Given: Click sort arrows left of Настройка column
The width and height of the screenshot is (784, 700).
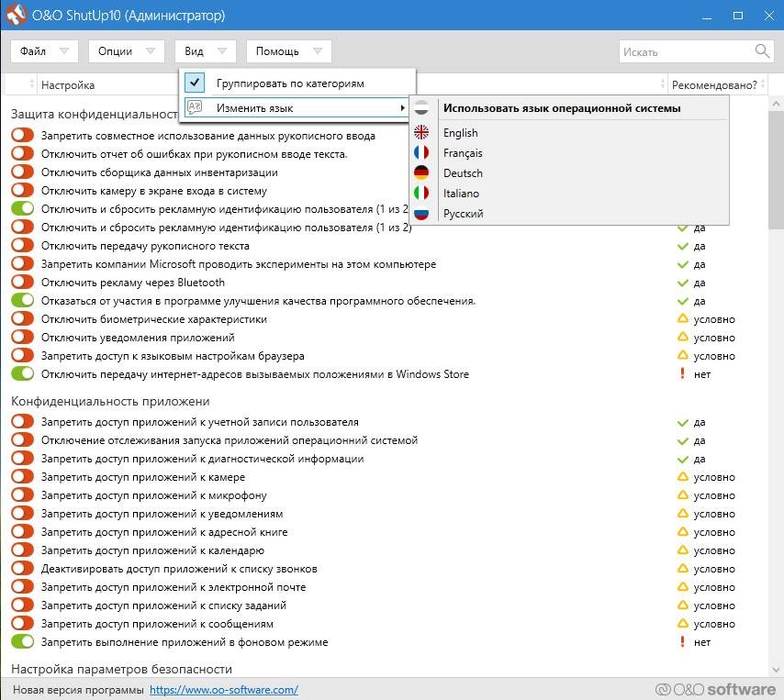Looking at the screenshot, I should [x=32, y=83].
